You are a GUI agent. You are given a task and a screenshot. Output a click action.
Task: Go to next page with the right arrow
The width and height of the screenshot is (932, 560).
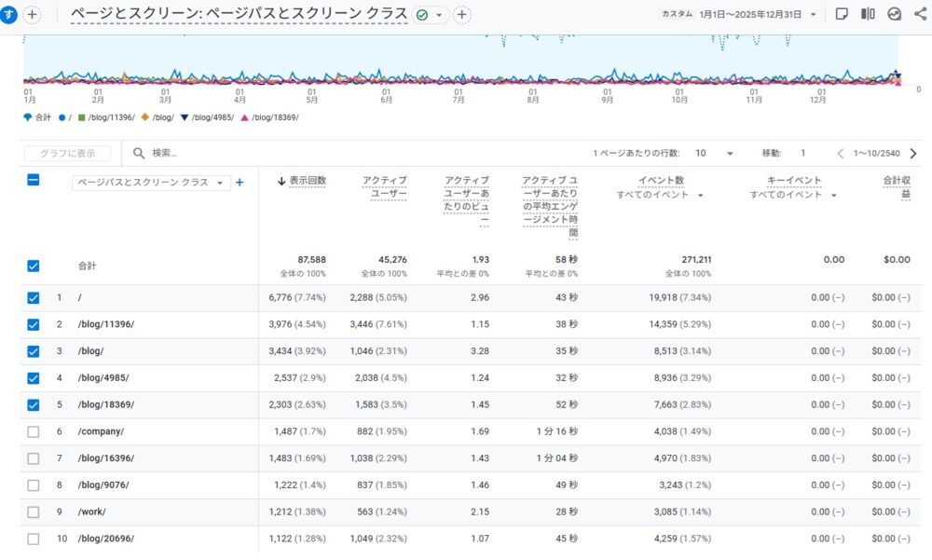pyautogui.click(x=913, y=153)
